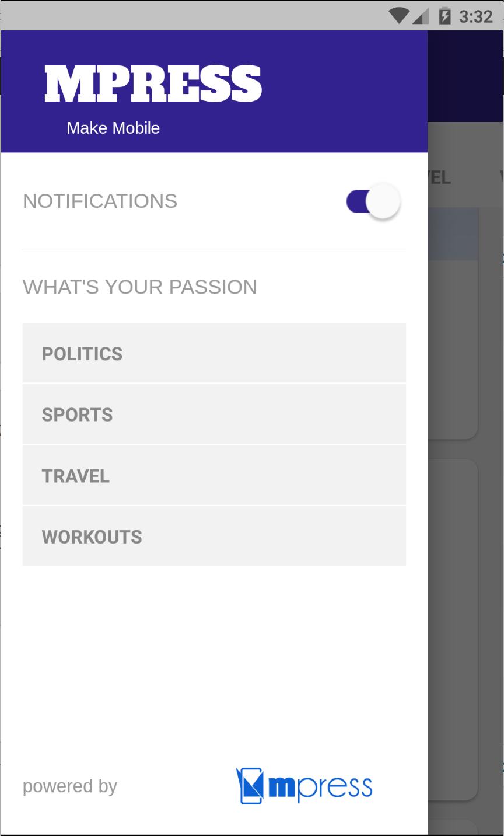
Task: Select the Politics category
Action: tap(214, 354)
